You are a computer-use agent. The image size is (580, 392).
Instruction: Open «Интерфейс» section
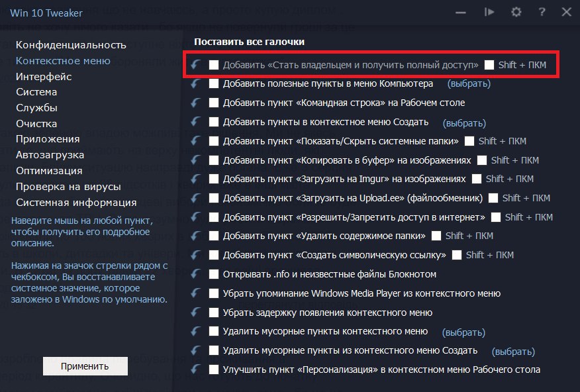[x=44, y=77]
